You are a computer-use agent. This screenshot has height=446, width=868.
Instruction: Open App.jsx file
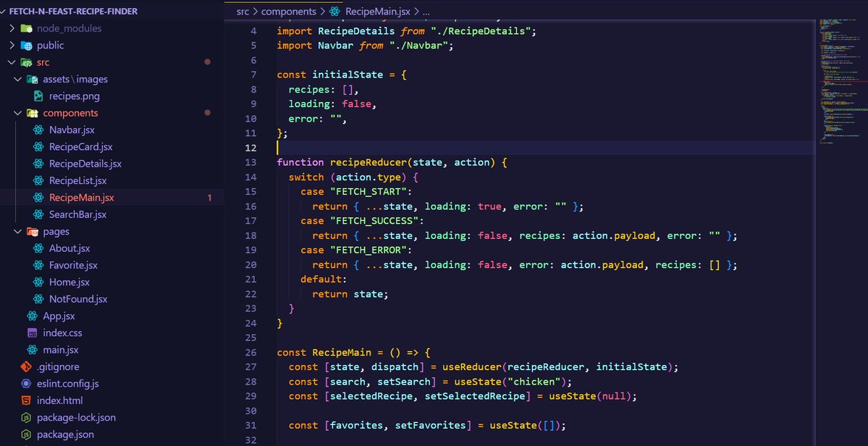[x=59, y=316]
